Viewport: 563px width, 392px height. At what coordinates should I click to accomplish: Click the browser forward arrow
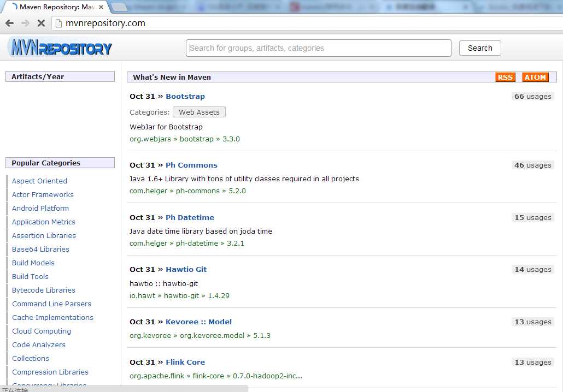25,23
